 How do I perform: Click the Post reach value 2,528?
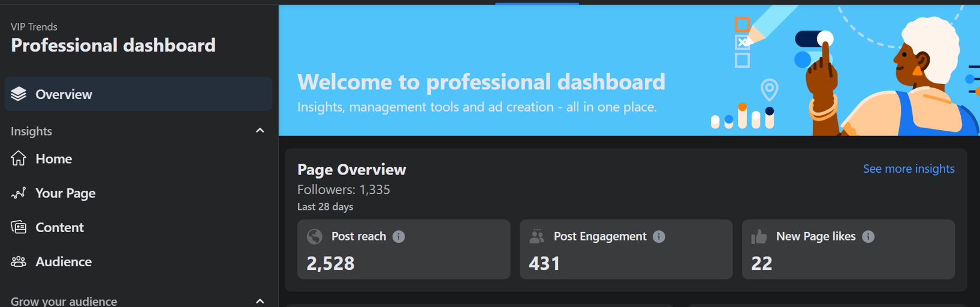[330, 263]
